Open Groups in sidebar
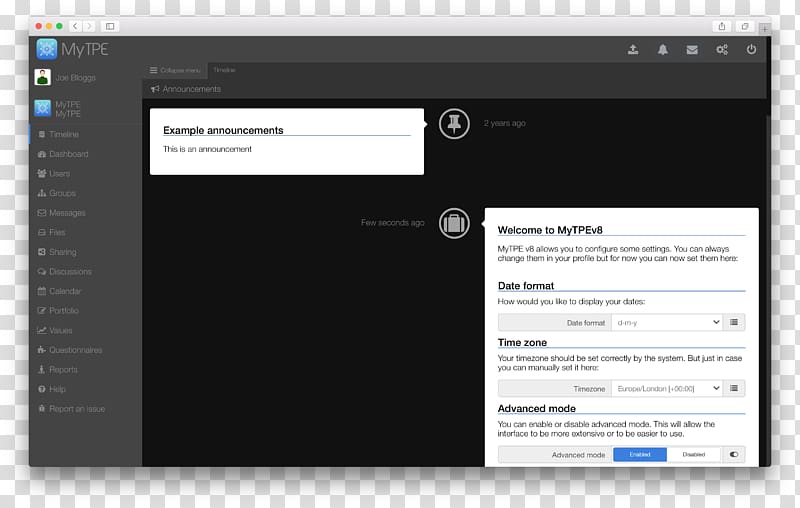Screen dimensions: 800x508 [x=57, y=193]
